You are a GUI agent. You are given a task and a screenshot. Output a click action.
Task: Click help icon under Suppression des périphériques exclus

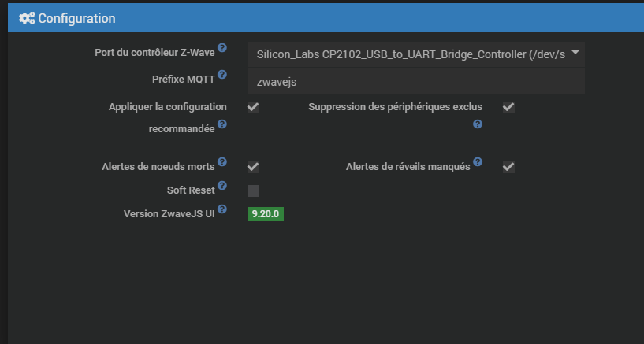point(478,124)
